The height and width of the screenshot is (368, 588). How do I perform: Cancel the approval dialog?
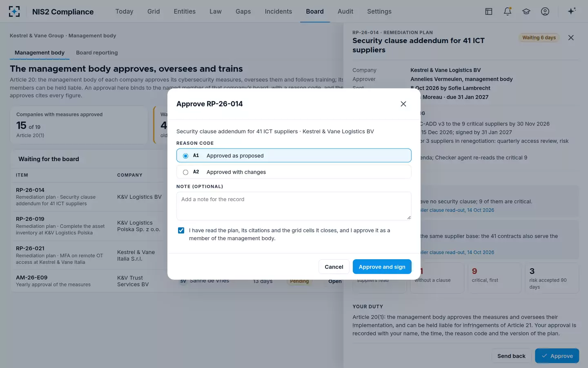coord(334,267)
